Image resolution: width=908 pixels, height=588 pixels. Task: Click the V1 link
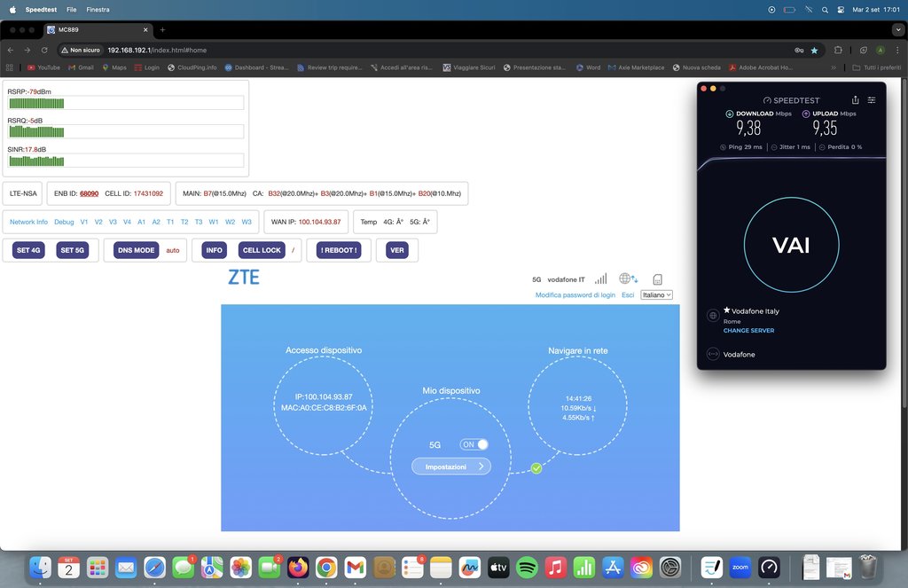coord(84,222)
